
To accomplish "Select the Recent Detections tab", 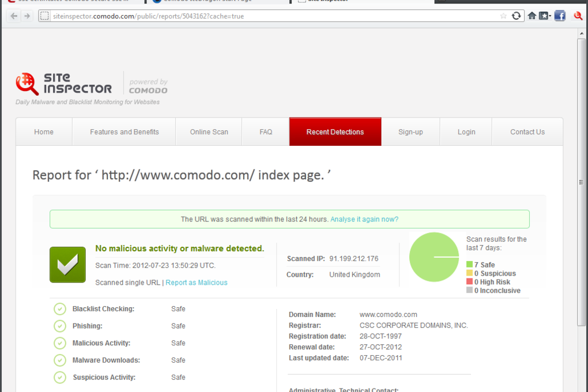I will click(336, 131).
